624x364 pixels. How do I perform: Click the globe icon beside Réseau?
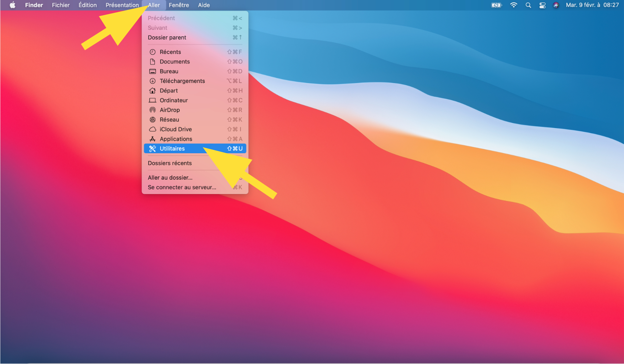click(152, 119)
